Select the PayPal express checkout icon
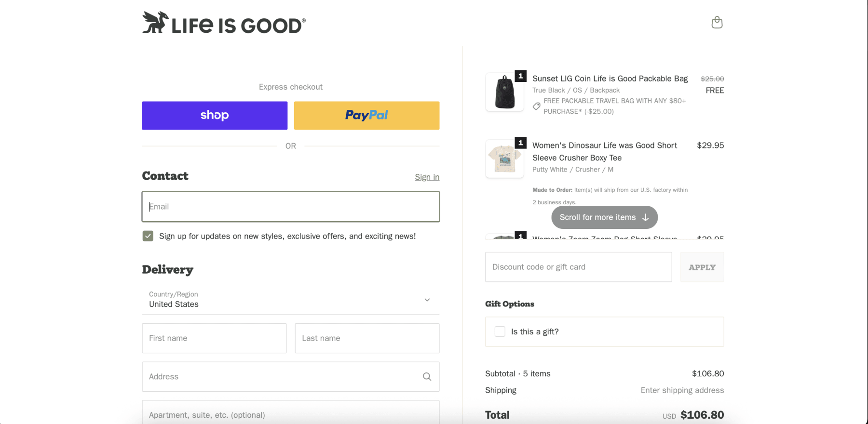The width and height of the screenshot is (868, 424). tap(366, 115)
